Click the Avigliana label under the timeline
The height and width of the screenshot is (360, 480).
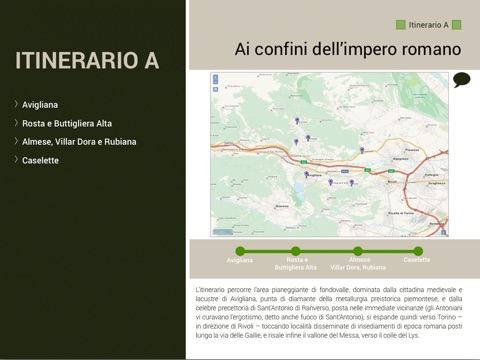[240, 260]
